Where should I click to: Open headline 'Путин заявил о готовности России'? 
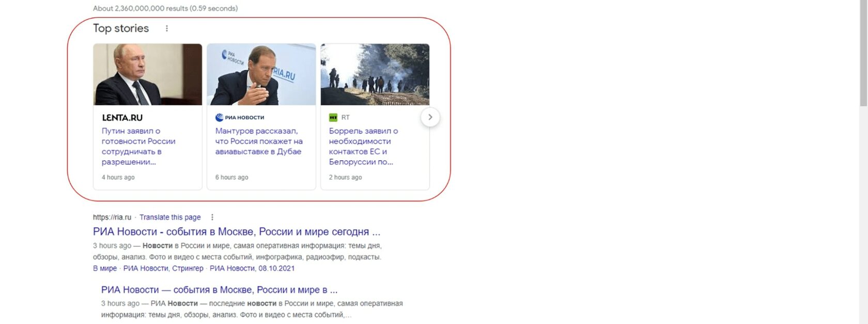[138, 146]
